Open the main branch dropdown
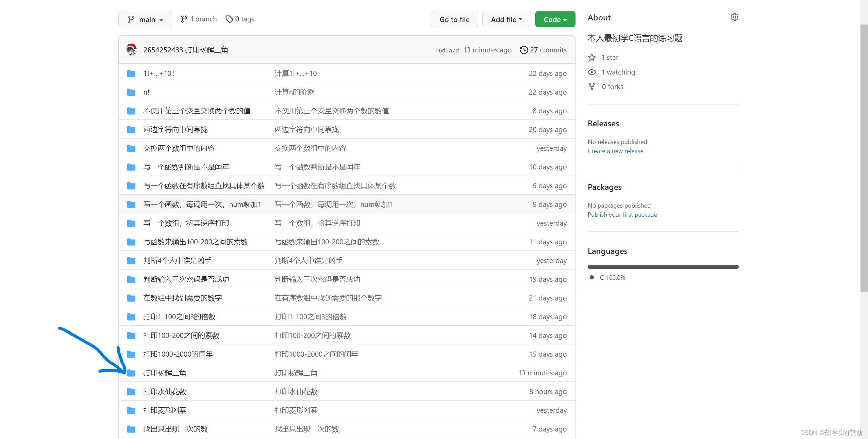Viewport: 868px width, 439px height. tap(145, 19)
